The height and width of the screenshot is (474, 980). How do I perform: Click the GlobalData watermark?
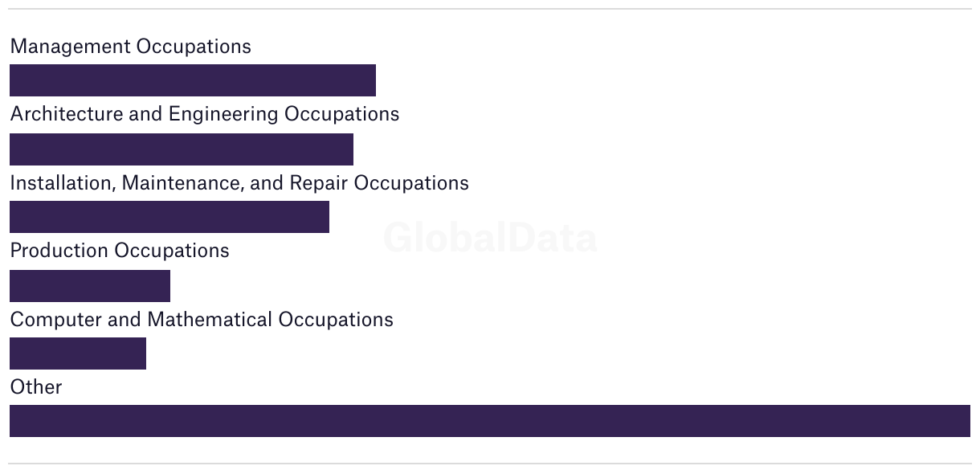[490, 238]
